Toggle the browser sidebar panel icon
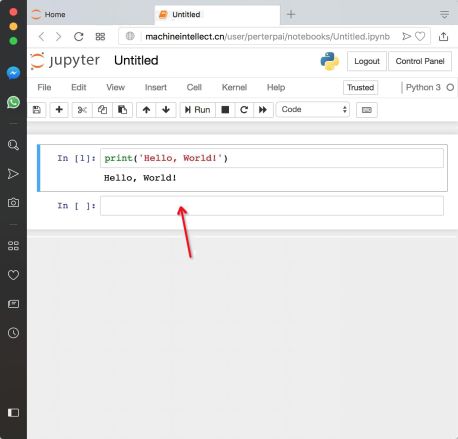Viewport: 458px width, 439px height. coord(13,413)
